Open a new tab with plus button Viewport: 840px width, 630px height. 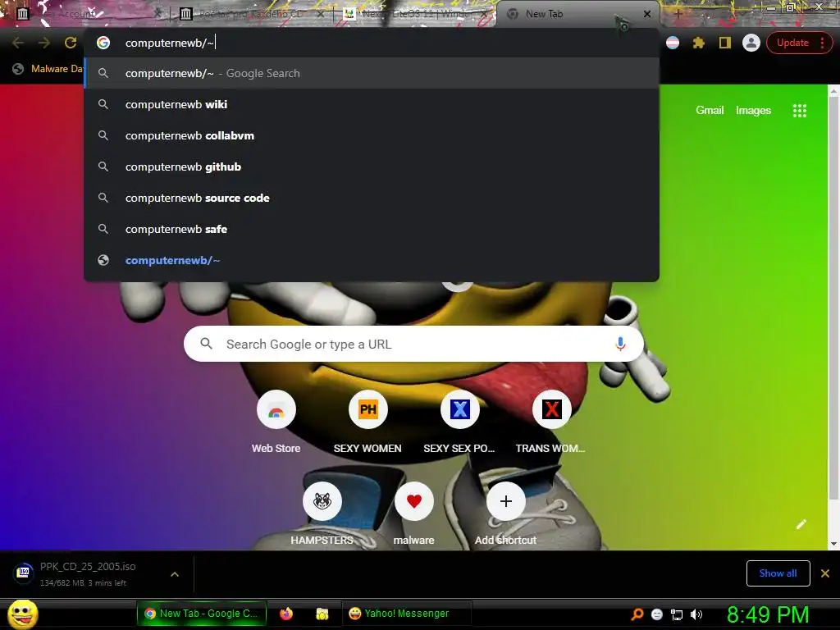tap(678, 14)
